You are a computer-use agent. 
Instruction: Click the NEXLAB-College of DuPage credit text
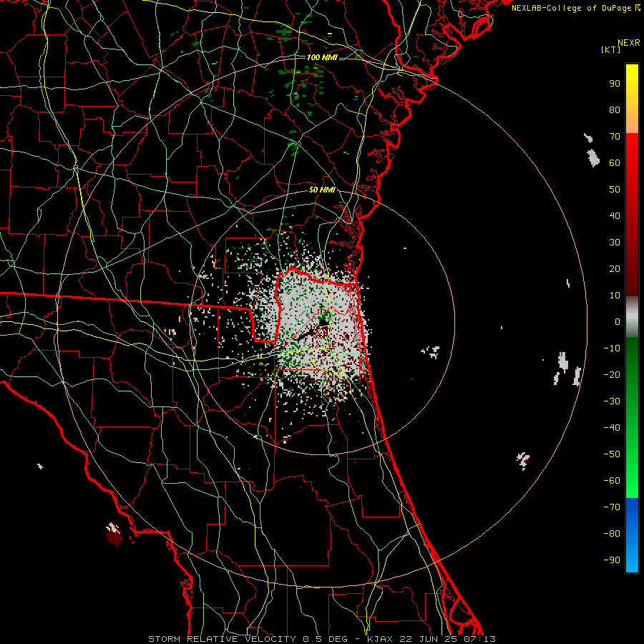tap(575, 8)
